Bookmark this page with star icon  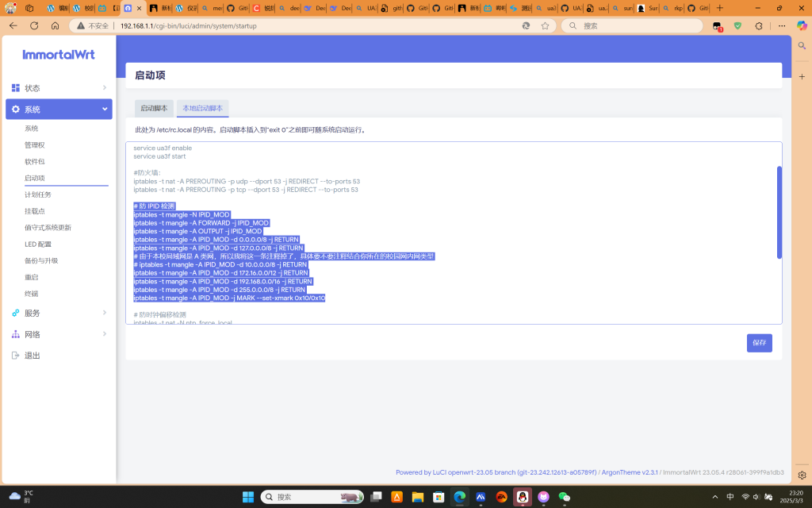[x=545, y=25]
